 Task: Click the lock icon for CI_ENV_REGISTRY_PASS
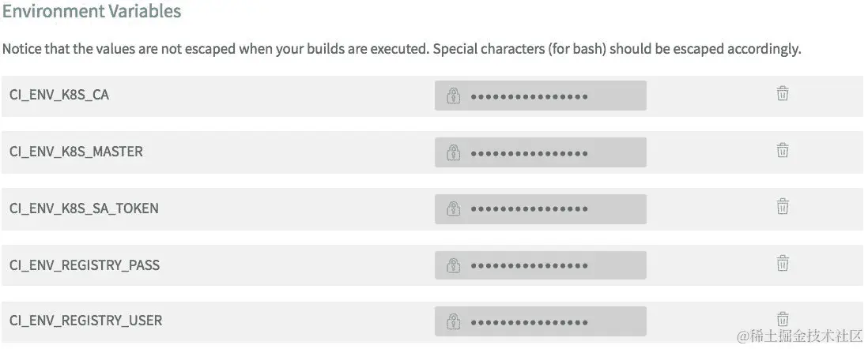tap(453, 266)
